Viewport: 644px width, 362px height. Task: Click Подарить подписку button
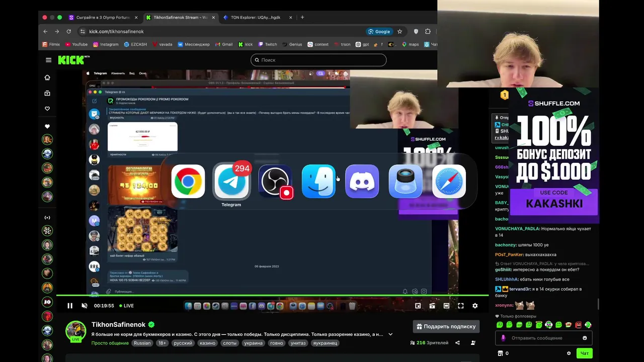[x=446, y=326]
